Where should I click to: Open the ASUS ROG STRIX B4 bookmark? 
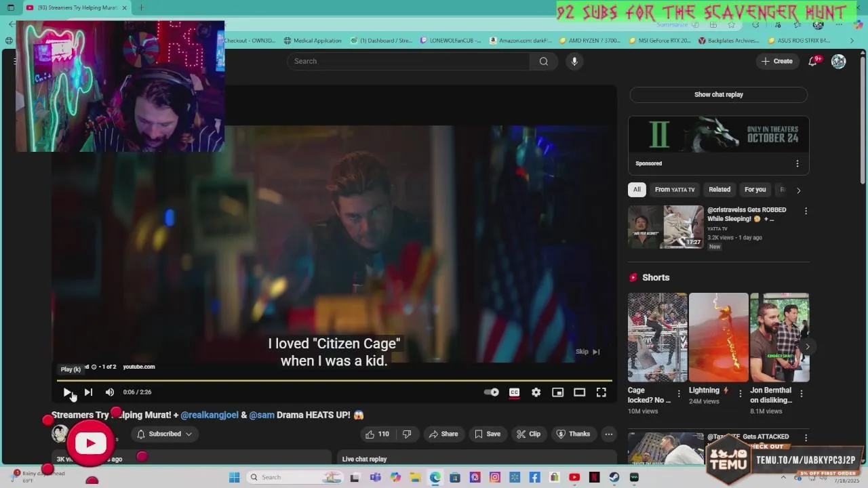pyautogui.click(x=800, y=41)
